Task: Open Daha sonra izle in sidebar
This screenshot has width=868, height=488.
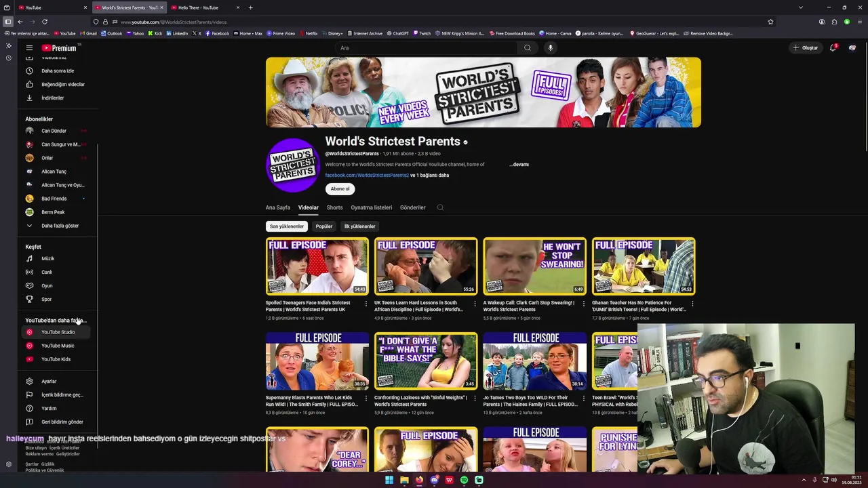Action: [58, 70]
